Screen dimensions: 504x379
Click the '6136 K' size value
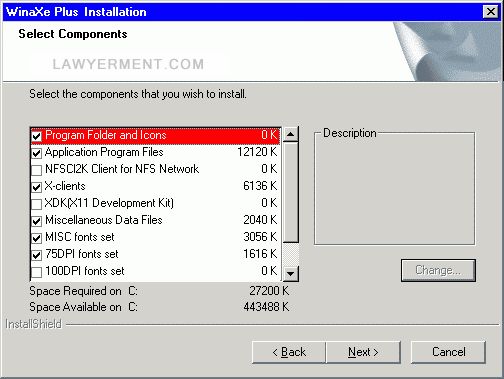pos(260,186)
